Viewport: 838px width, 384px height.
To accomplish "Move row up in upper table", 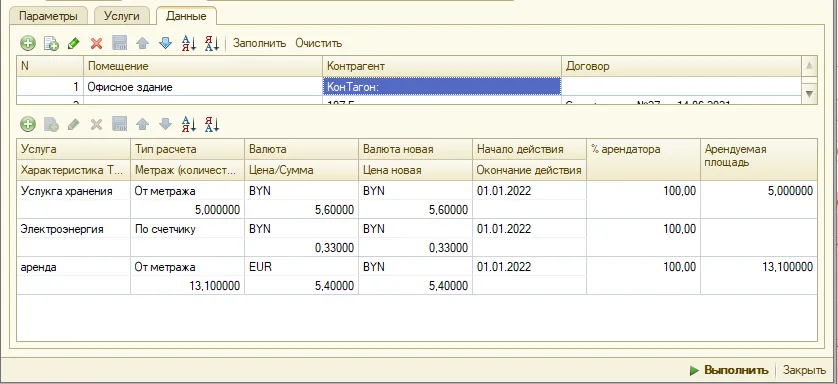I will click(x=142, y=43).
